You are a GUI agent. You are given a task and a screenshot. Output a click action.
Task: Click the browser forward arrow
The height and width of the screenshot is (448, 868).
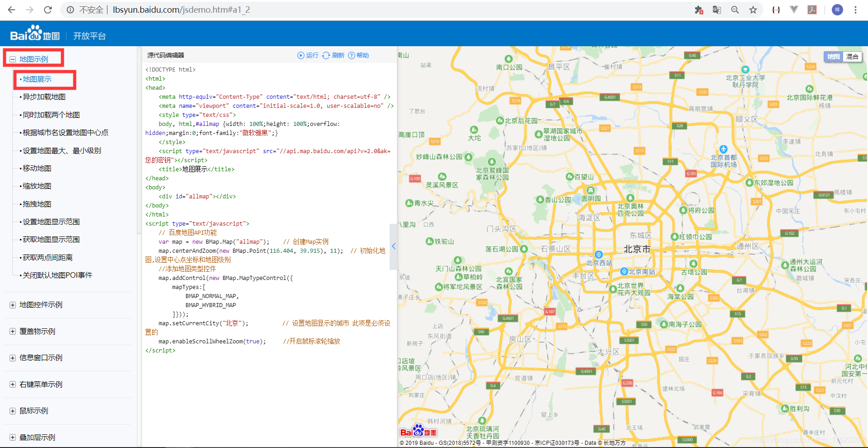point(30,10)
